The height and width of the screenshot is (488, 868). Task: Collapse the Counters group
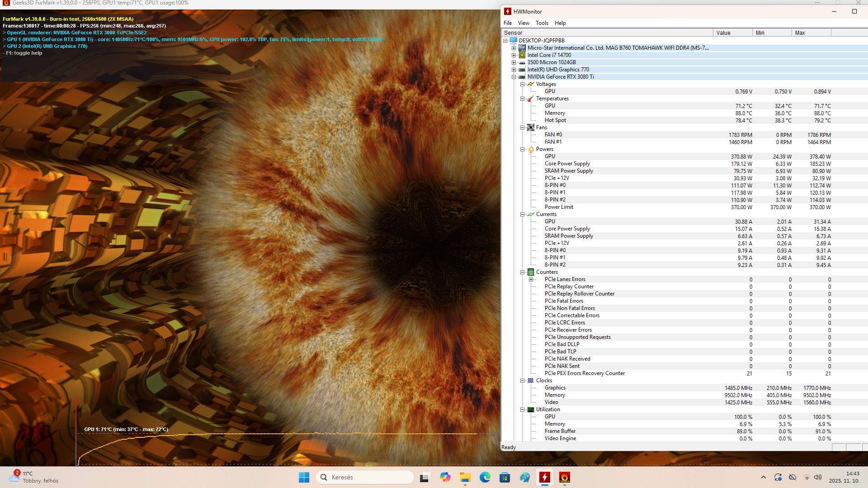(522, 272)
